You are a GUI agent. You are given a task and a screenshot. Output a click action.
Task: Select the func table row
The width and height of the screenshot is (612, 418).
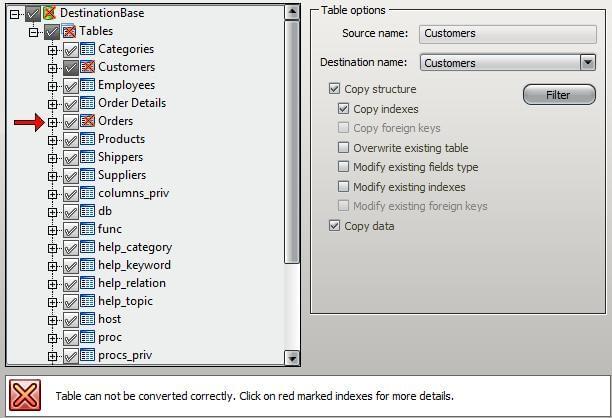pyautogui.click(x=110, y=229)
